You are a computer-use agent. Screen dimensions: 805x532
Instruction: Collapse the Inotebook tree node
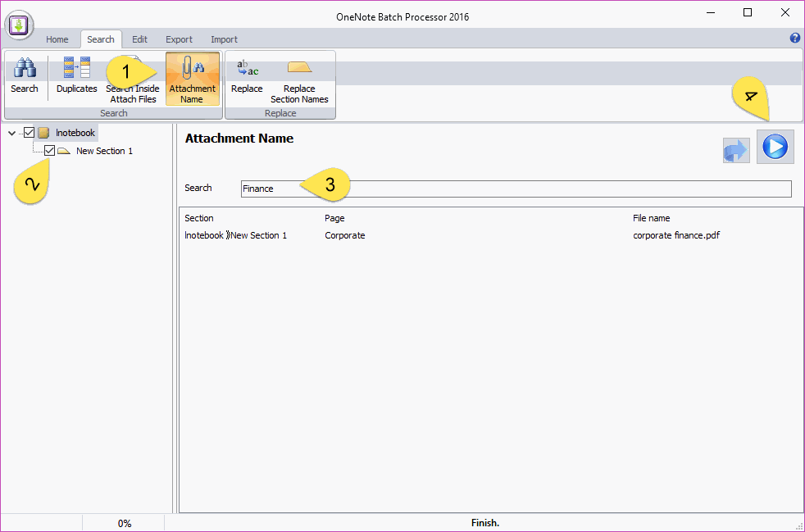pos(11,133)
